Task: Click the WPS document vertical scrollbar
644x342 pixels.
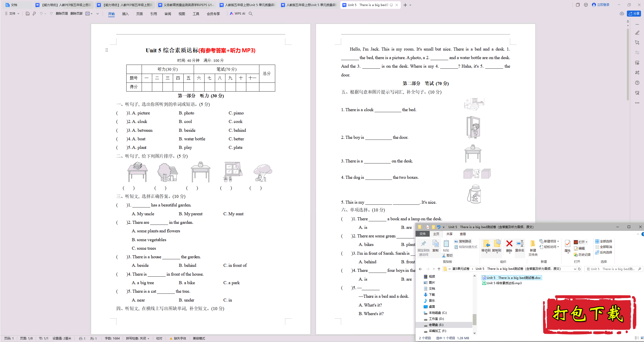Action: 628,65
